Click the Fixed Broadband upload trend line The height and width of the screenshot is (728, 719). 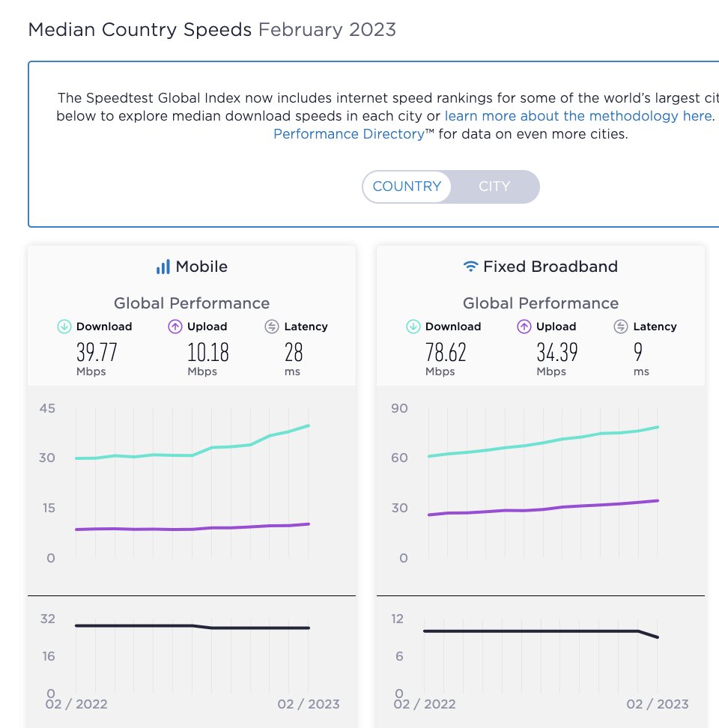(x=541, y=509)
